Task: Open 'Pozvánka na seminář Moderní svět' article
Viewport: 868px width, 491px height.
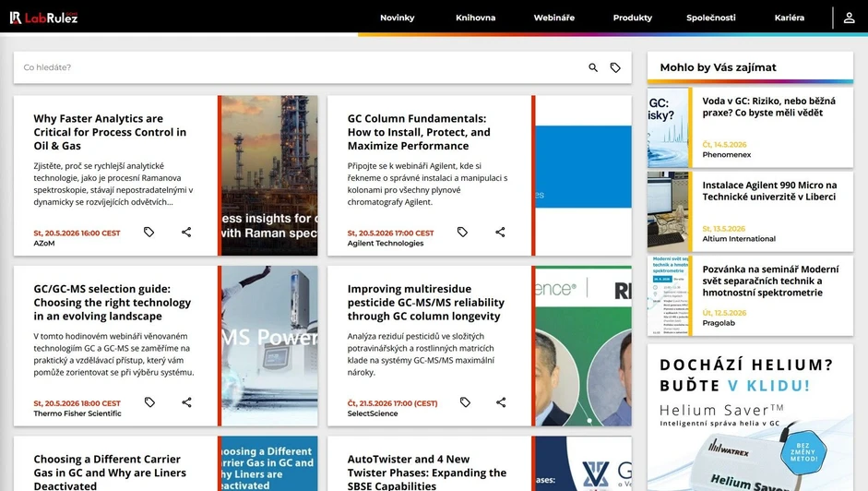Action: [x=770, y=281]
